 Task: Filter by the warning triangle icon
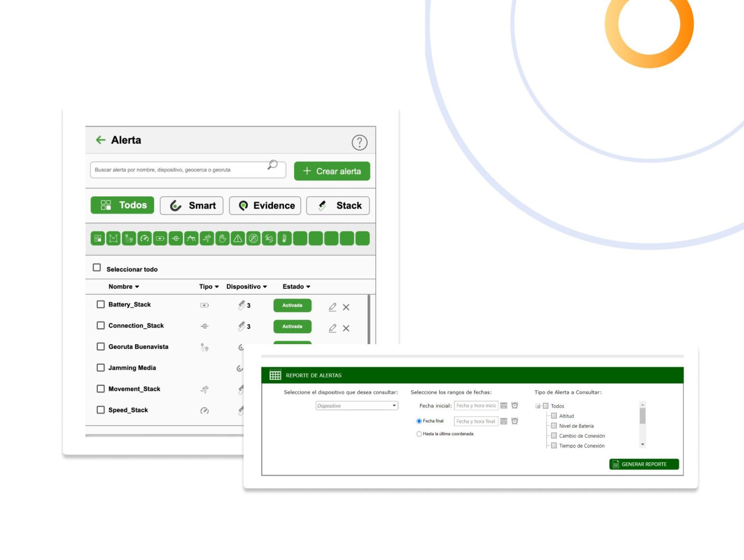pos(238,238)
